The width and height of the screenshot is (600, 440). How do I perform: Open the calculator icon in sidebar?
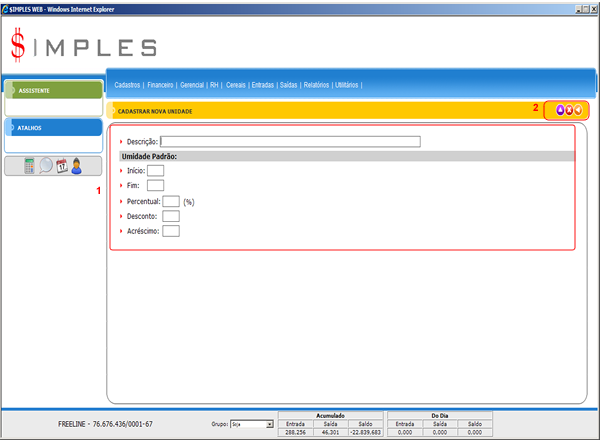pos(30,166)
